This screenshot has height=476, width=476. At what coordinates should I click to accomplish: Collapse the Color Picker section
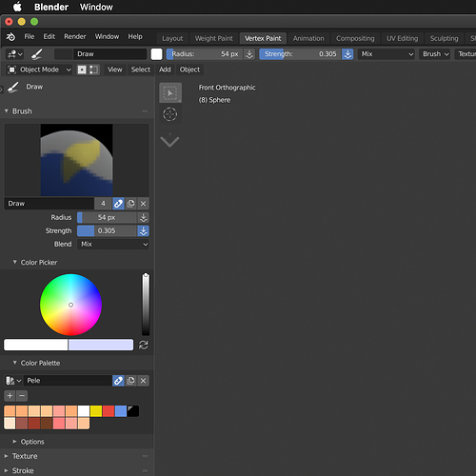click(14, 262)
